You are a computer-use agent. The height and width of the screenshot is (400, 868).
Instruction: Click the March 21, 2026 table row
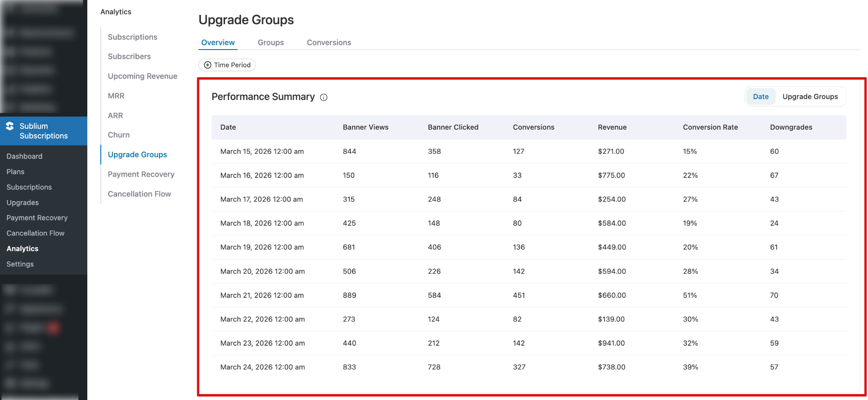pyautogui.click(x=466, y=295)
